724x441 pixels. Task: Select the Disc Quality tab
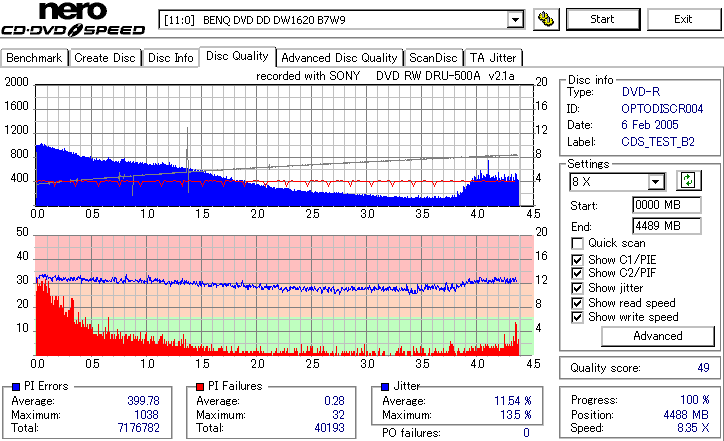click(237, 56)
